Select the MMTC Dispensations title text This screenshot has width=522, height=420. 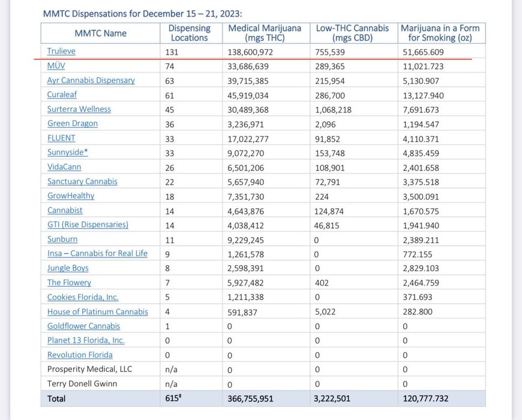(x=142, y=14)
